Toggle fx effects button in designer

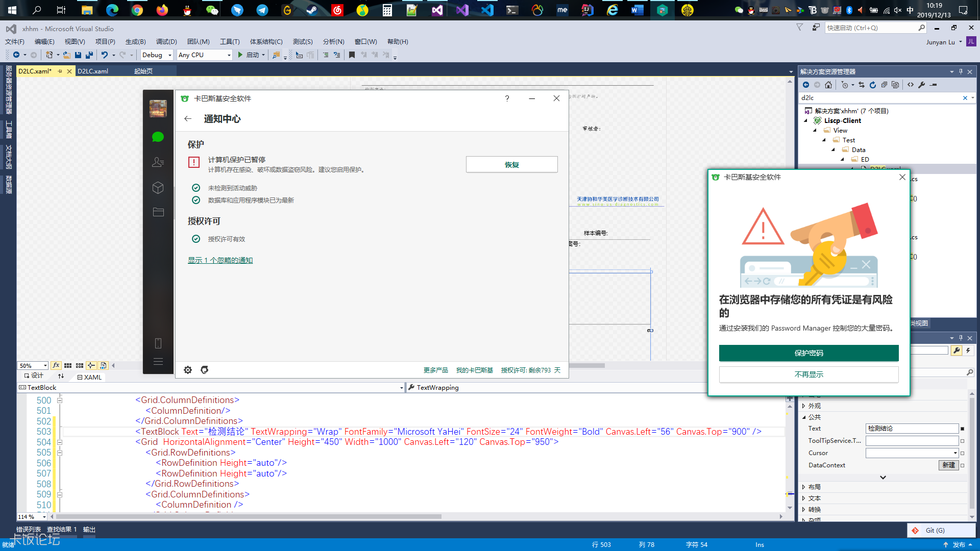[x=56, y=366]
